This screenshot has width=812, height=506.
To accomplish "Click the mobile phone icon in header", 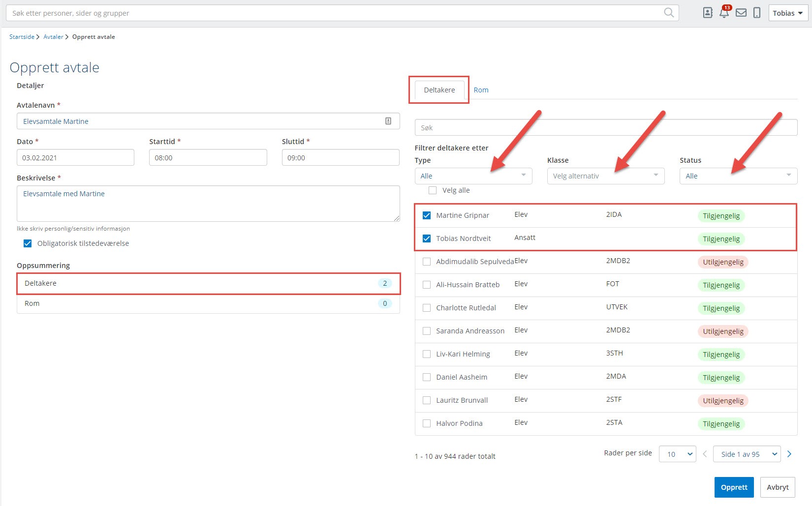I will [757, 13].
